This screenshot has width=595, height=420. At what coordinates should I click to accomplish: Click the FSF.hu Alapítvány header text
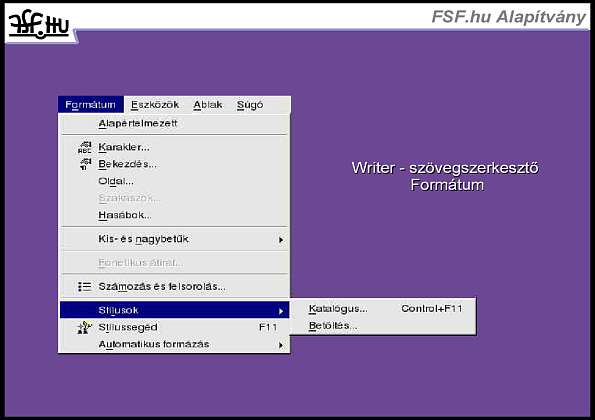point(508,17)
